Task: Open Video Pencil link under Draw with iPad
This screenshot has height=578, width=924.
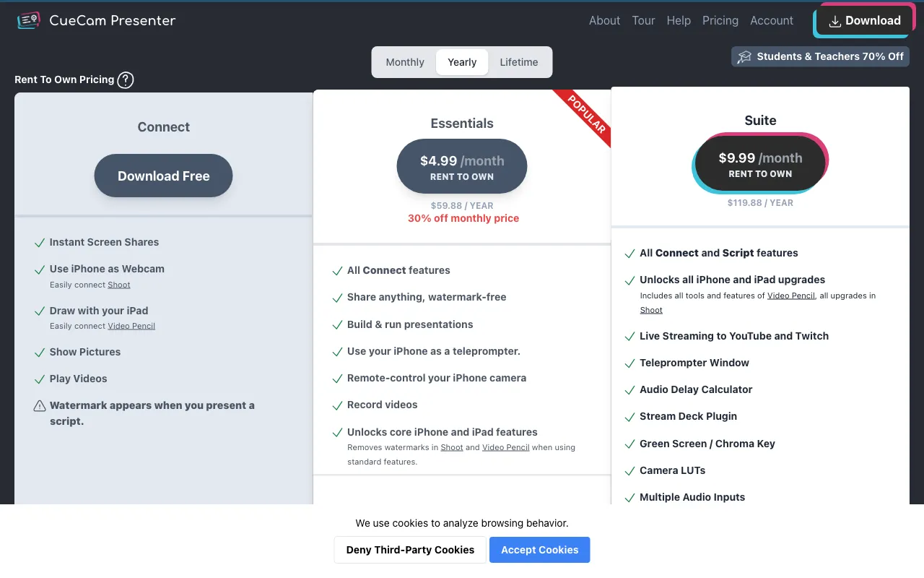Action: (x=131, y=326)
